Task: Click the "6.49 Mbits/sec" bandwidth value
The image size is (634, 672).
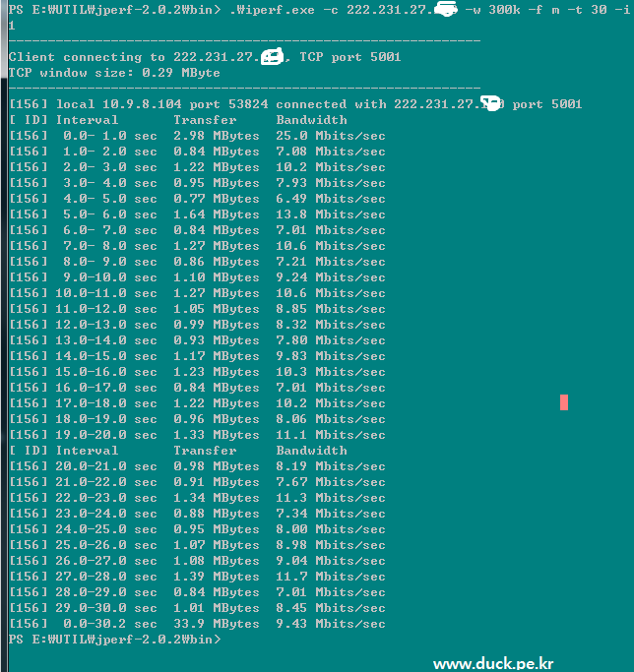Action: 331,199
